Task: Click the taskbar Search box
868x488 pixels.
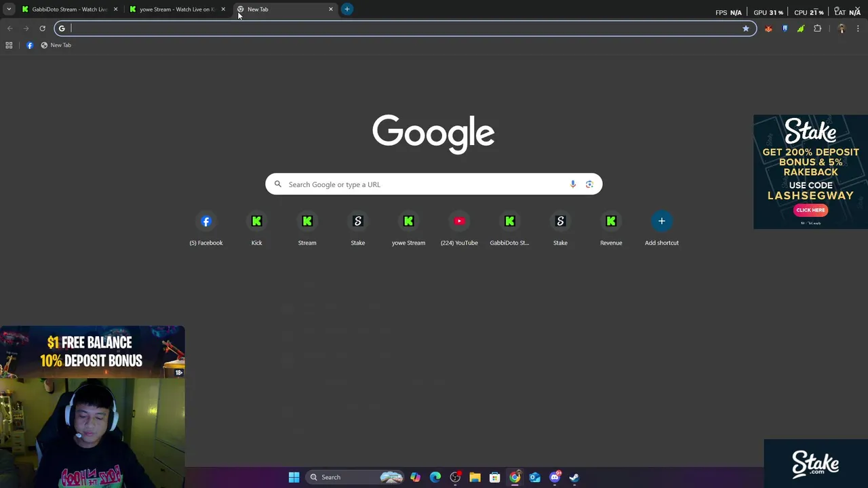Action: 355,477
